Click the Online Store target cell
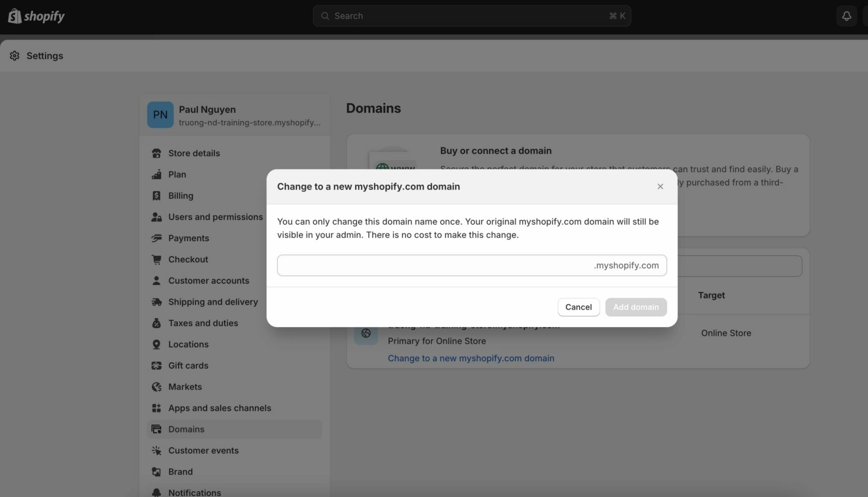 (726, 333)
